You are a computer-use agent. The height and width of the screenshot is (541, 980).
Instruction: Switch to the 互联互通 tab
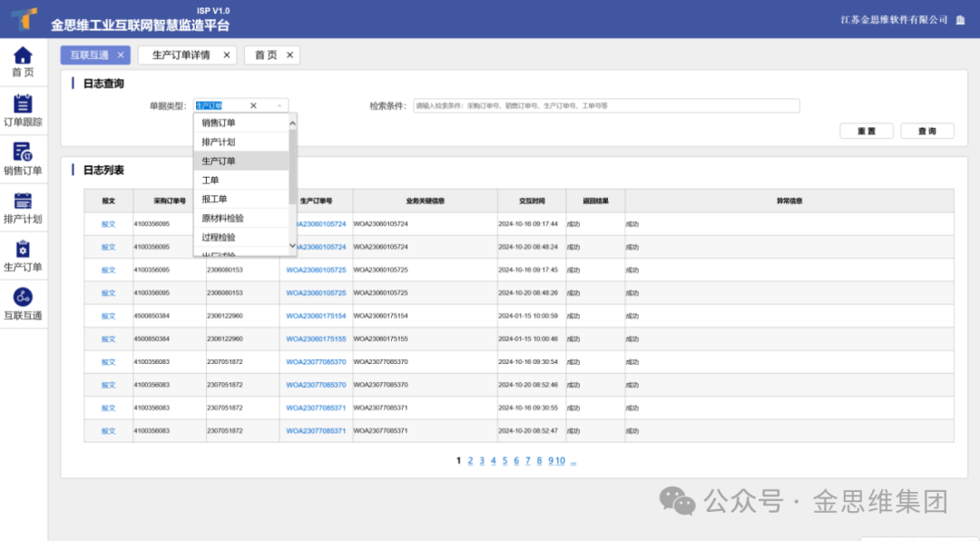(89, 55)
